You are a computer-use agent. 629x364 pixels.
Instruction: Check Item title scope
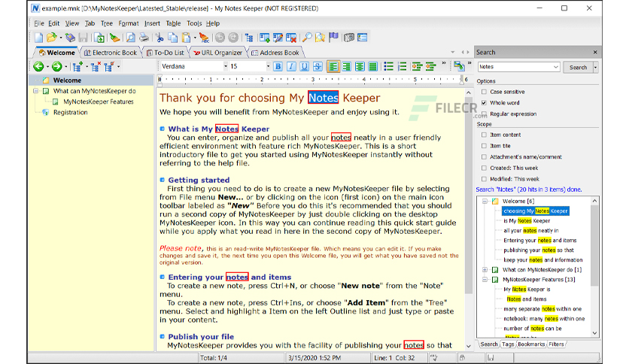tap(485, 146)
